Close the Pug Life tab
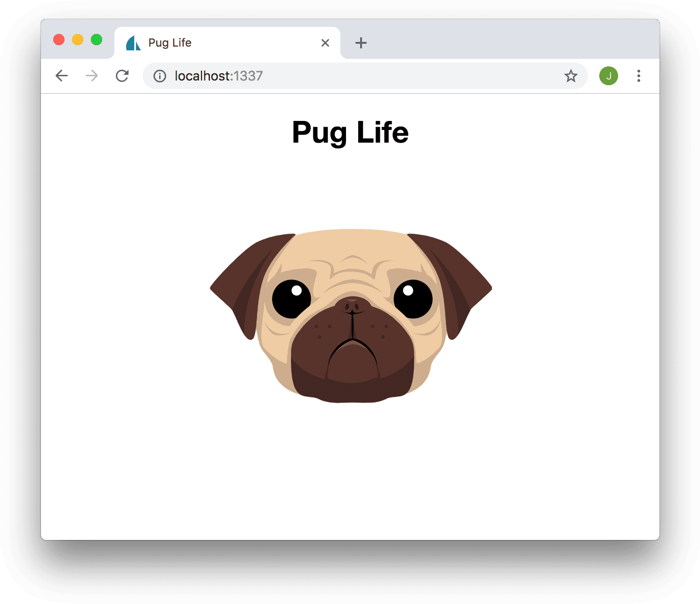 [x=325, y=43]
